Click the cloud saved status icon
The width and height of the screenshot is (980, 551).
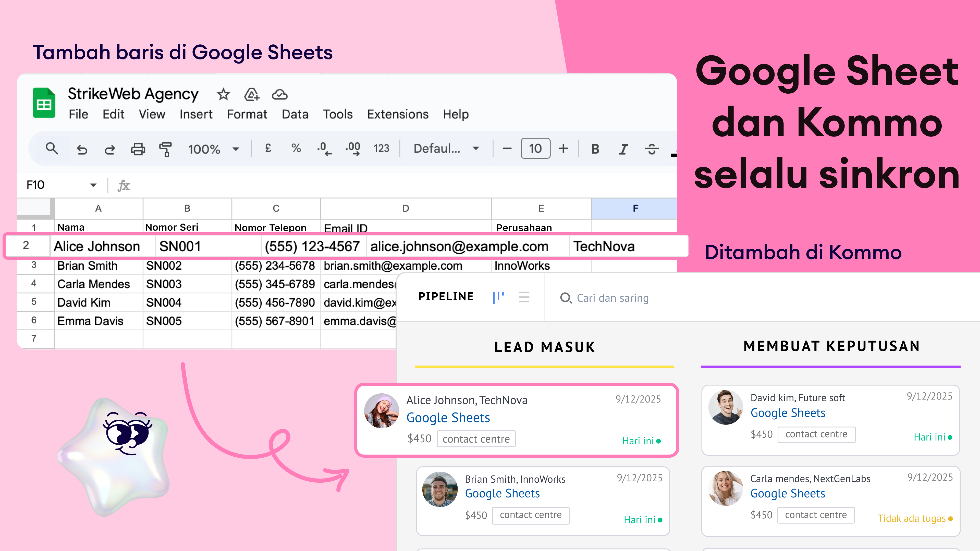tap(280, 94)
